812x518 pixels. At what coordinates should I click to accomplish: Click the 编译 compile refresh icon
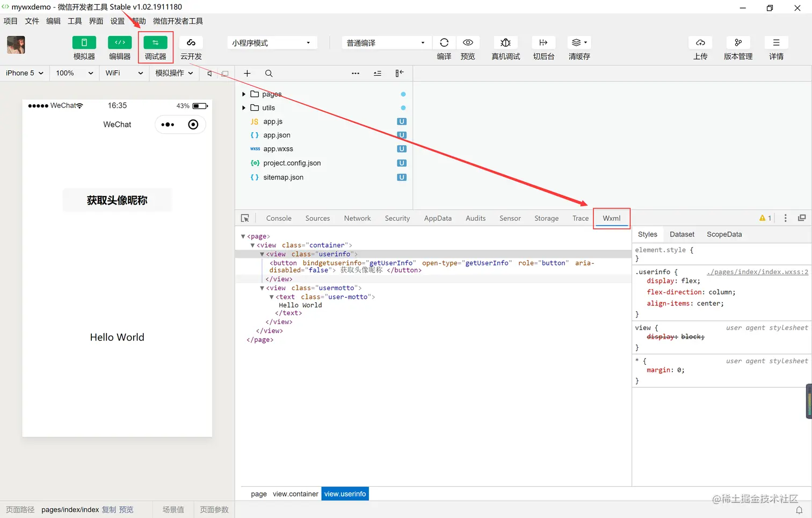(444, 43)
